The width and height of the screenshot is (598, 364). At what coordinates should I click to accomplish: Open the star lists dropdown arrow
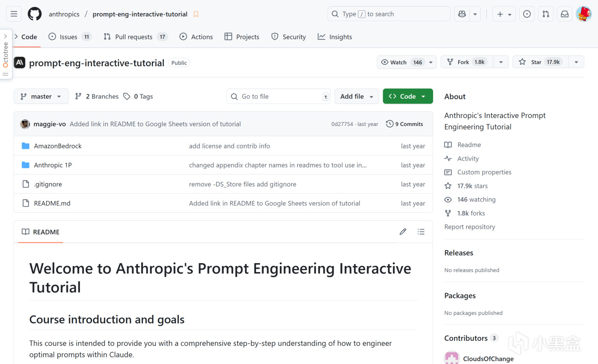point(576,62)
